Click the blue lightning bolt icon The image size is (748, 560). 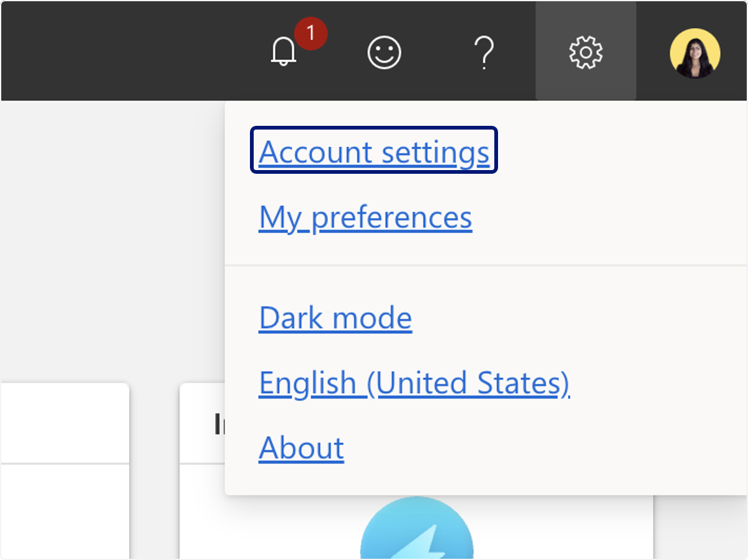(417, 528)
